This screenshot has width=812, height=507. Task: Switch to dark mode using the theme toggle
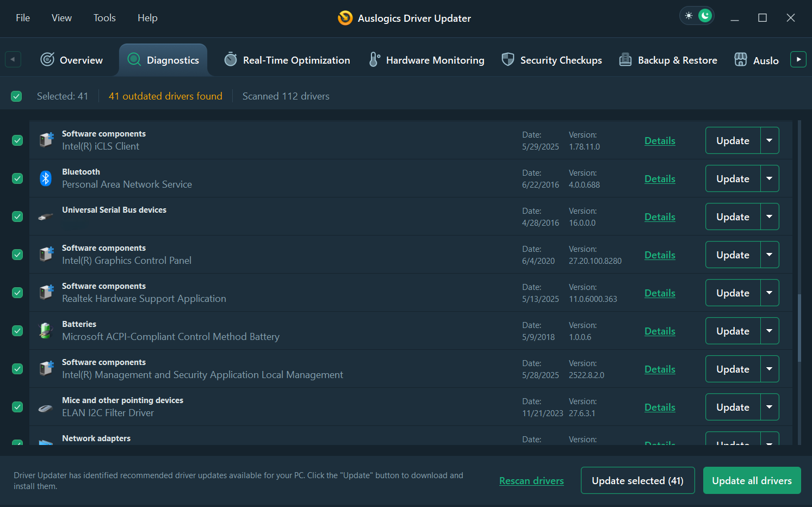click(704, 15)
